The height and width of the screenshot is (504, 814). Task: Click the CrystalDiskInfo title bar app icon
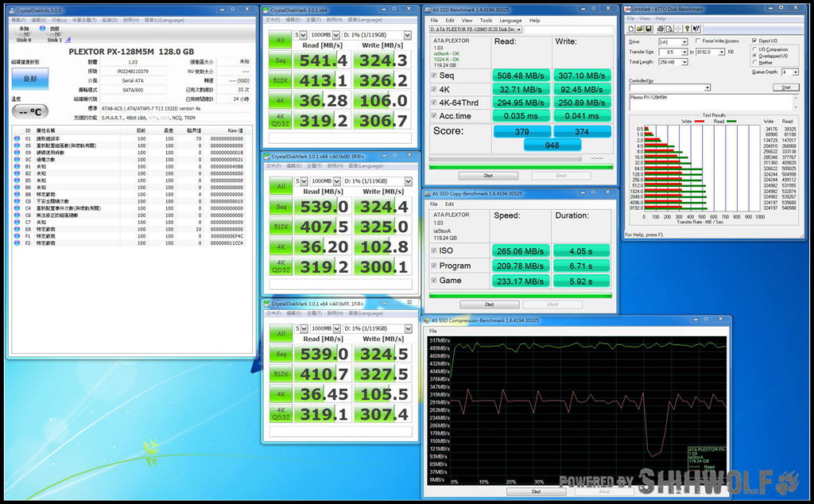[12, 10]
